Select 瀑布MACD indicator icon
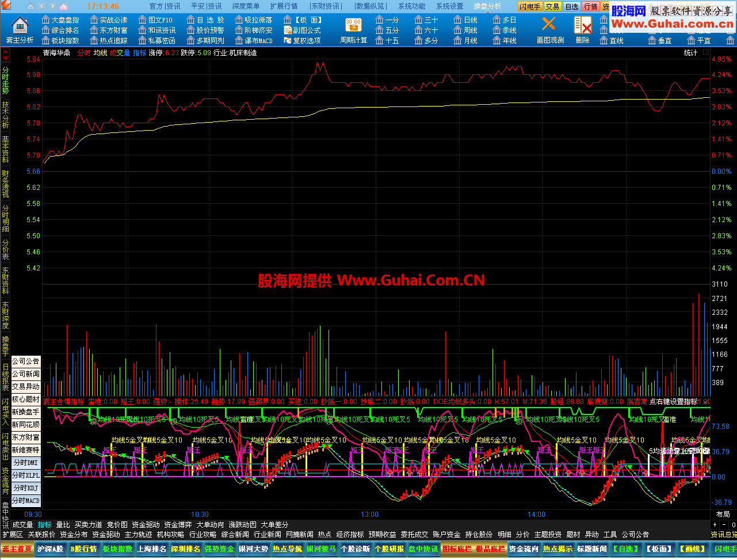This screenshot has width=737, height=560. [254, 40]
